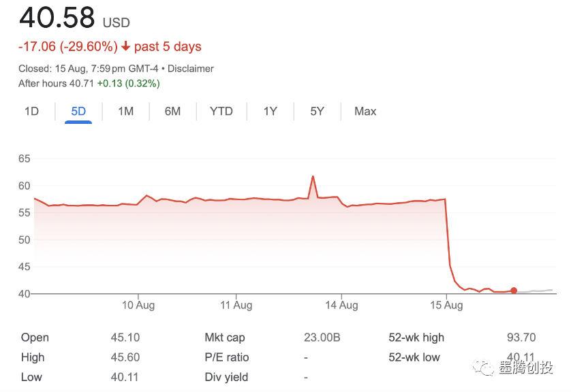Click the after hours price 40.71
This screenshot has height=392, width=571.
(81, 84)
